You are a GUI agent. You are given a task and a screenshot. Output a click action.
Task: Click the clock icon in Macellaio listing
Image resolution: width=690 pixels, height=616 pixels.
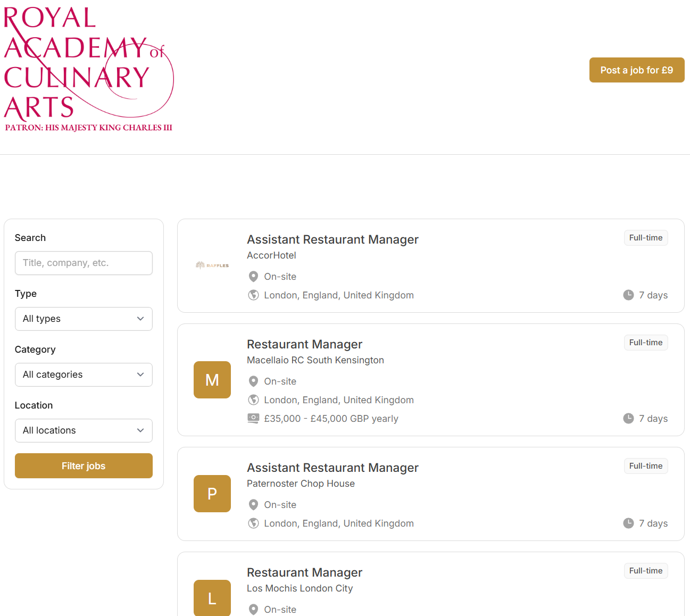628,419
